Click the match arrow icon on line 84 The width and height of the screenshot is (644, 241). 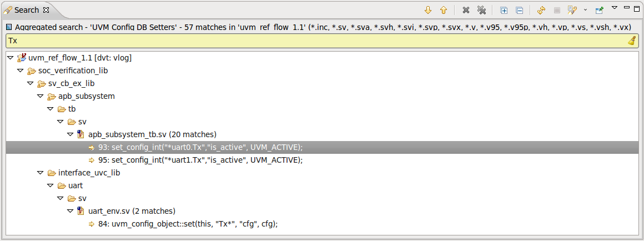coord(92,224)
